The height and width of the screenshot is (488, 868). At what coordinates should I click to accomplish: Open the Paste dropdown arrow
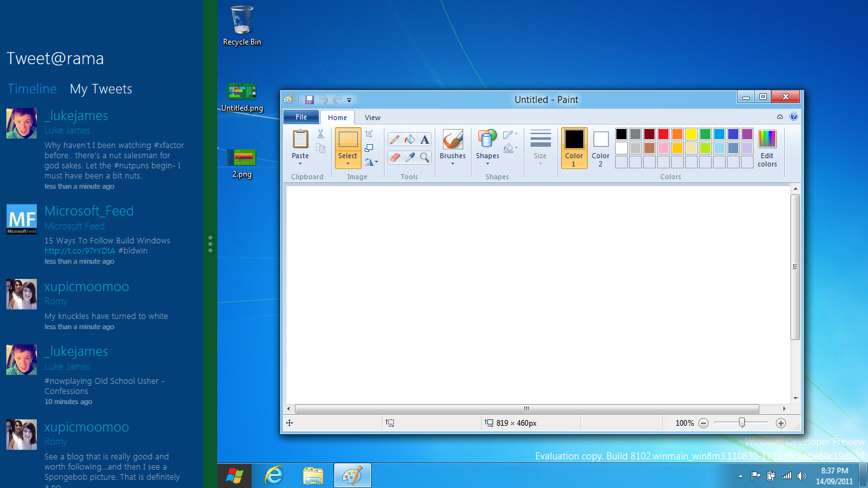click(x=300, y=163)
